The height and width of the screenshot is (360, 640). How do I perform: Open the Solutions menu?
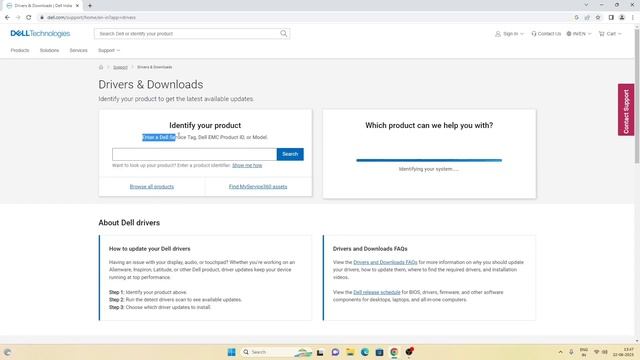pyautogui.click(x=49, y=50)
